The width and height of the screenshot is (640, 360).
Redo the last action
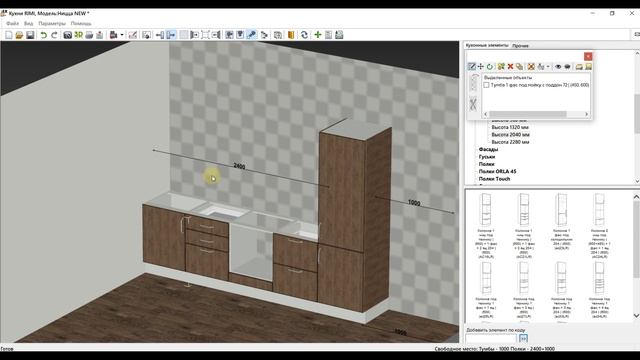54,35
